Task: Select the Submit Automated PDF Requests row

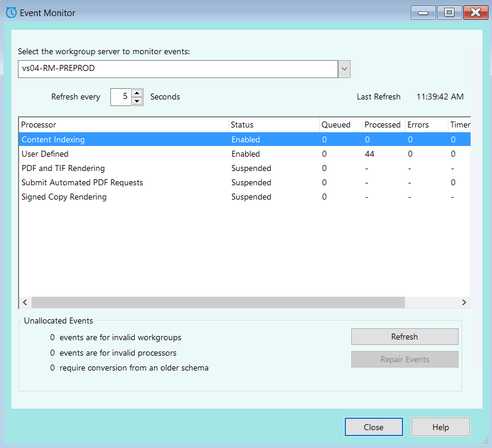Action: click(x=119, y=182)
